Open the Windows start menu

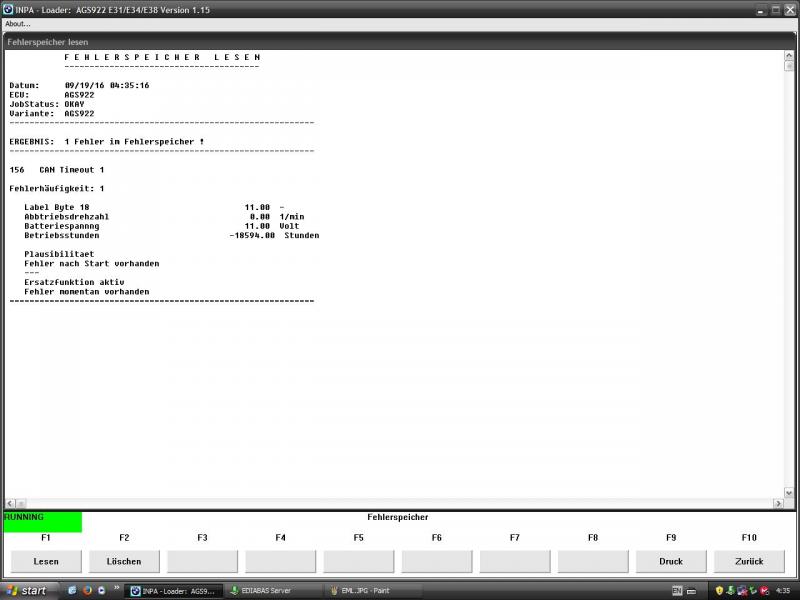tap(26, 590)
